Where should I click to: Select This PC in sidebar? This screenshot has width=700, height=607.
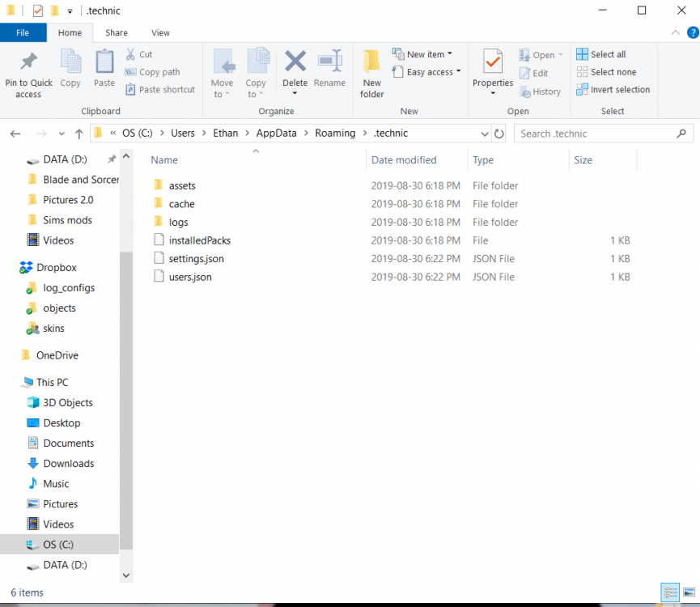click(x=53, y=383)
